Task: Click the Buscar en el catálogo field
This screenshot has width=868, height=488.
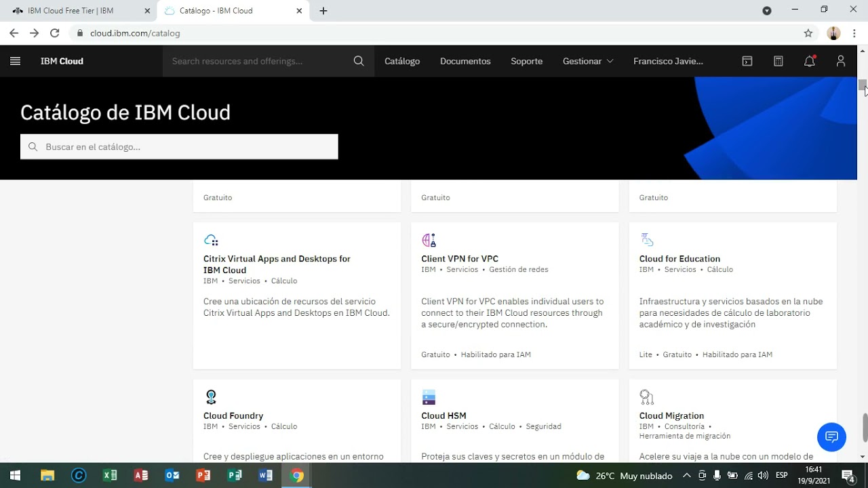Action: click(179, 147)
